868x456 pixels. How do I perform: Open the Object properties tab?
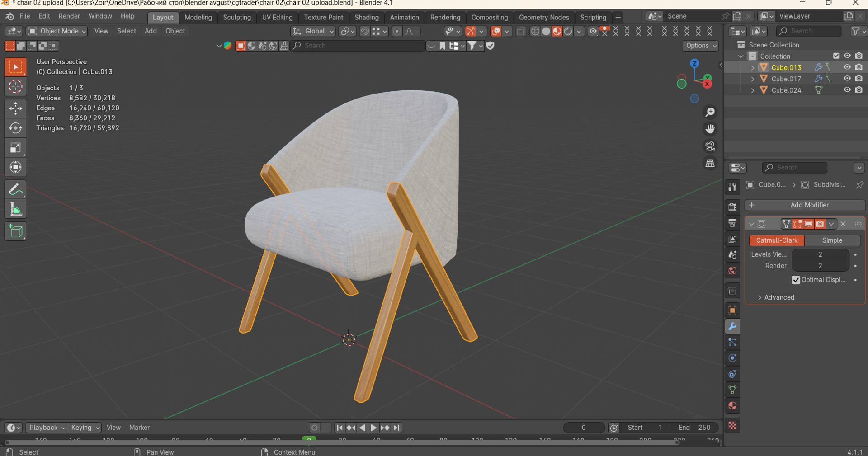click(732, 310)
